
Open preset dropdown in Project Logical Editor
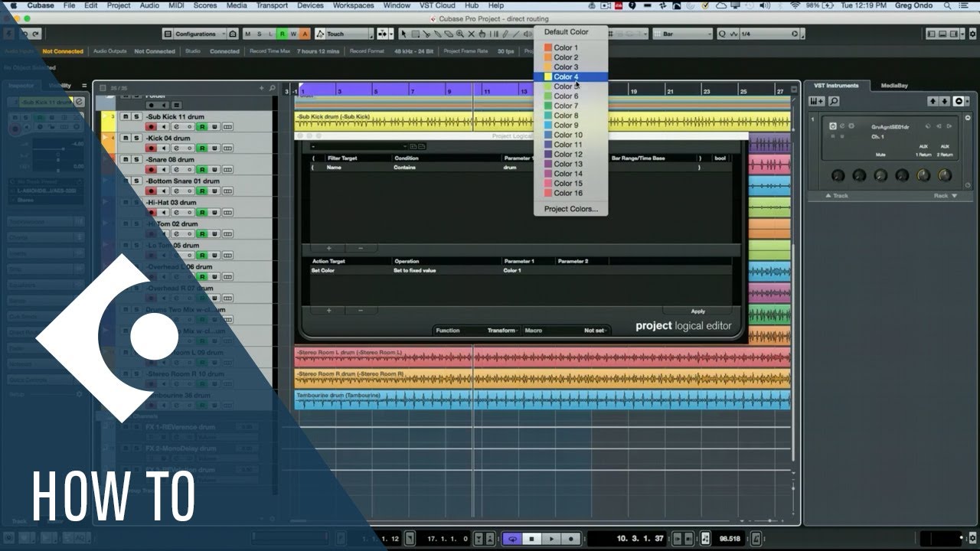pyautogui.click(x=359, y=146)
